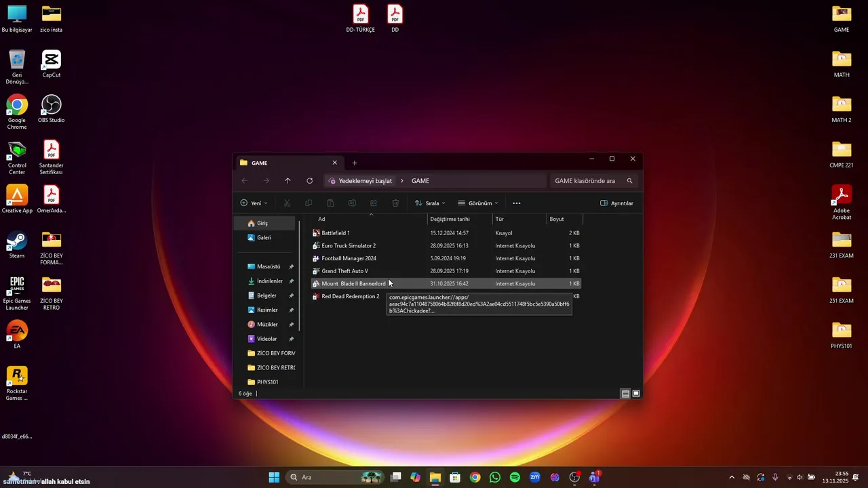This screenshot has height=488, width=868.
Task: Open the EA app desktop icon
Action: coord(17,335)
